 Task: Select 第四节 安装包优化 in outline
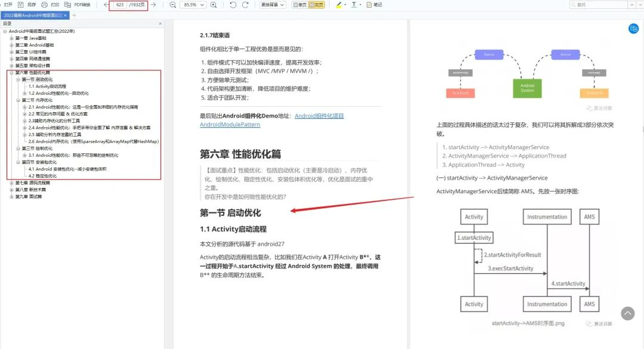(x=39, y=162)
